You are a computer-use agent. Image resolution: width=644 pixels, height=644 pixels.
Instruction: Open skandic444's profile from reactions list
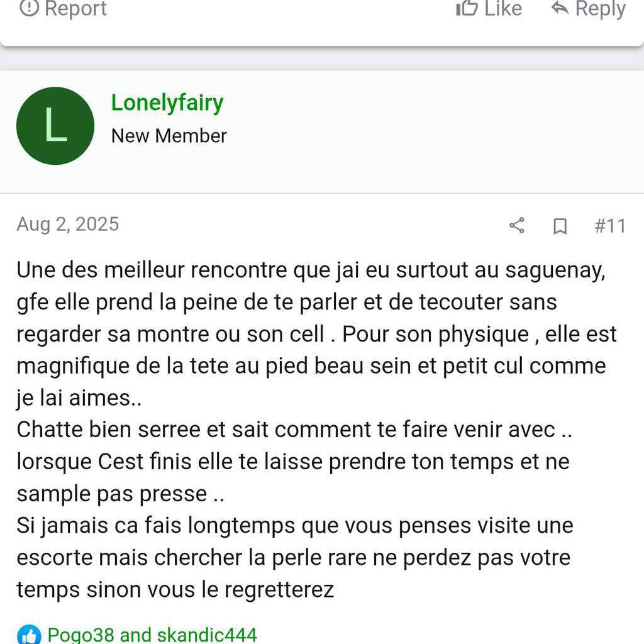[x=208, y=635]
